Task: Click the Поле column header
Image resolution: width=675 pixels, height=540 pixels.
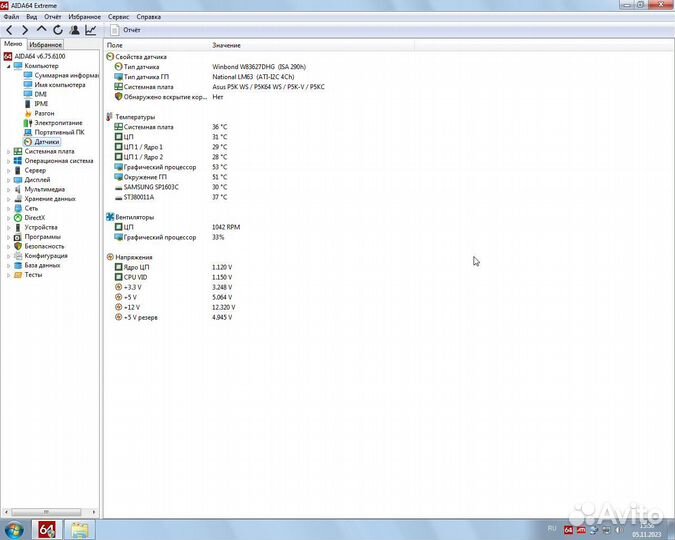Action: [x=157, y=45]
